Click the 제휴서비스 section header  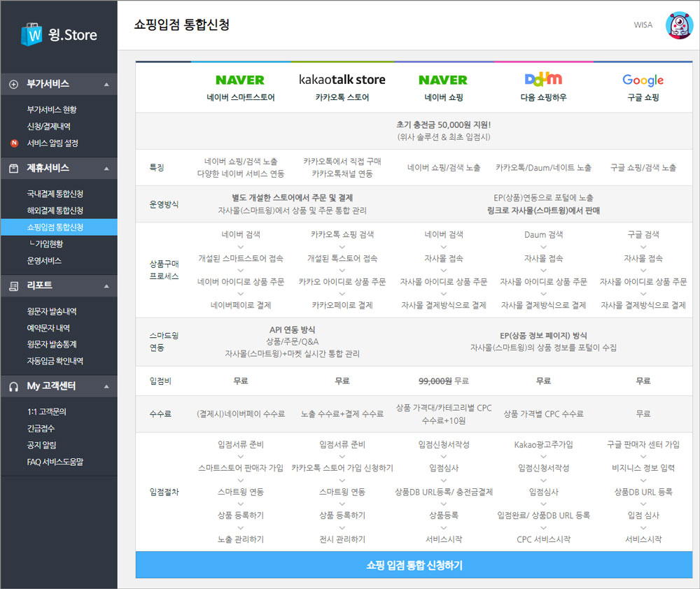[x=59, y=168]
